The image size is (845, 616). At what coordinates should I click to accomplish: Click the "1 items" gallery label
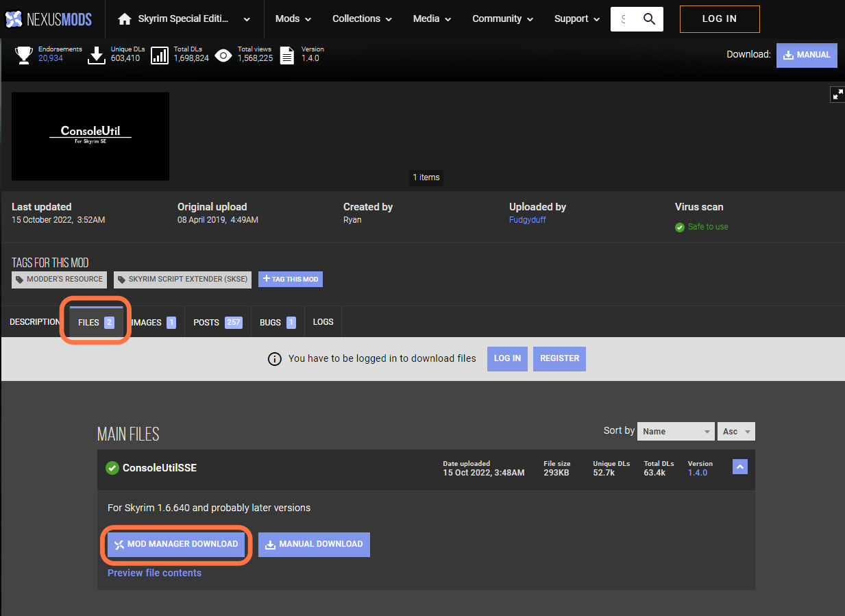click(x=426, y=177)
